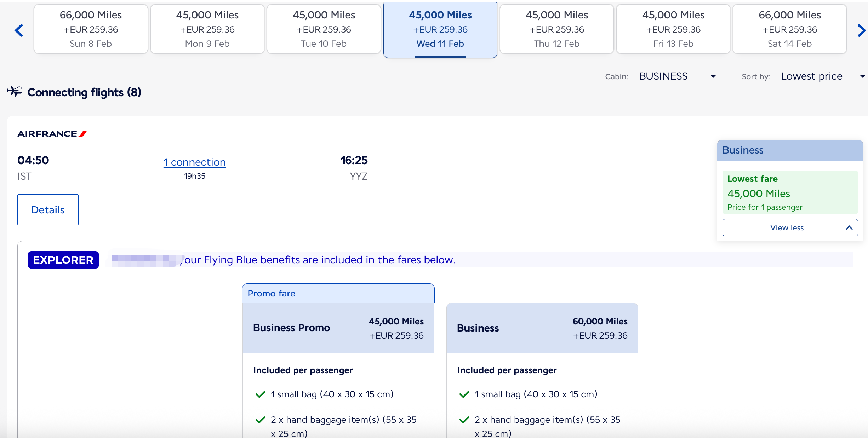This screenshot has width=868, height=438.
Task: Open the 1 connection link
Action: point(194,162)
